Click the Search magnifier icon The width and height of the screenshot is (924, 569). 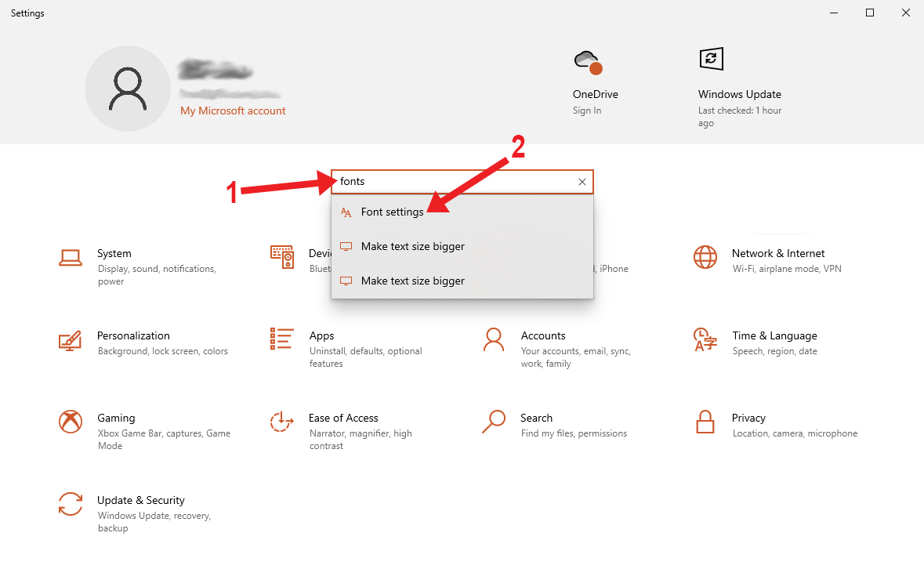(x=493, y=422)
